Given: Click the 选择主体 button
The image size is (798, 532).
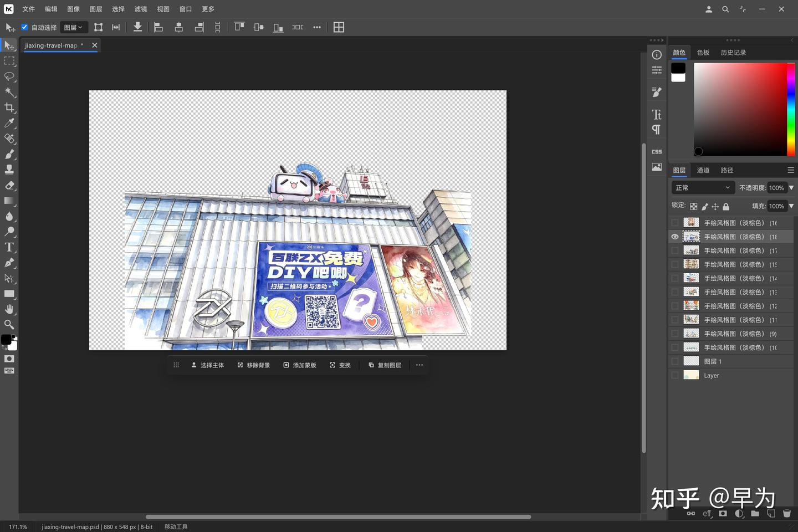Looking at the screenshot, I should point(207,365).
